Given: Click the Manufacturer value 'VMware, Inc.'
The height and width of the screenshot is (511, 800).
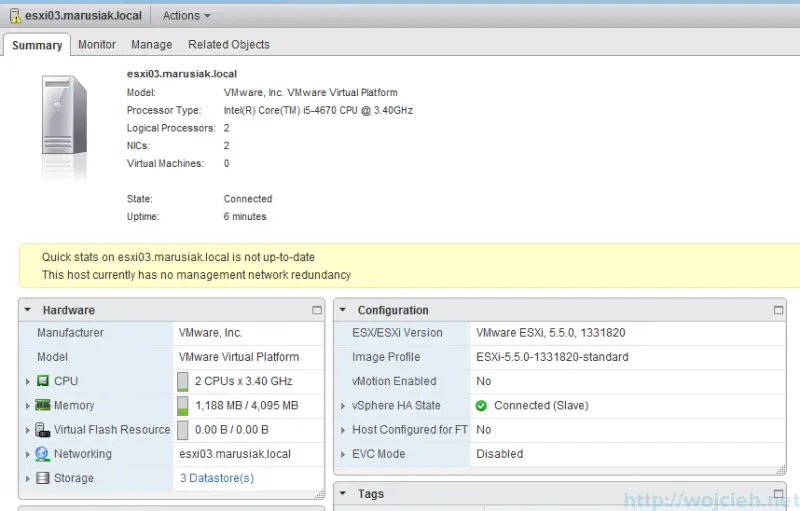Looking at the screenshot, I should (x=210, y=333).
